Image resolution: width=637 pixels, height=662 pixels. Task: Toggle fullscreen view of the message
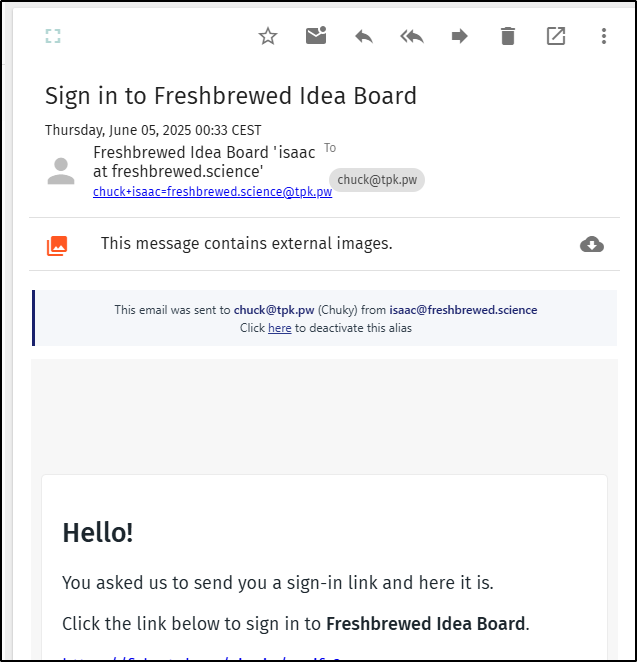point(53,37)
